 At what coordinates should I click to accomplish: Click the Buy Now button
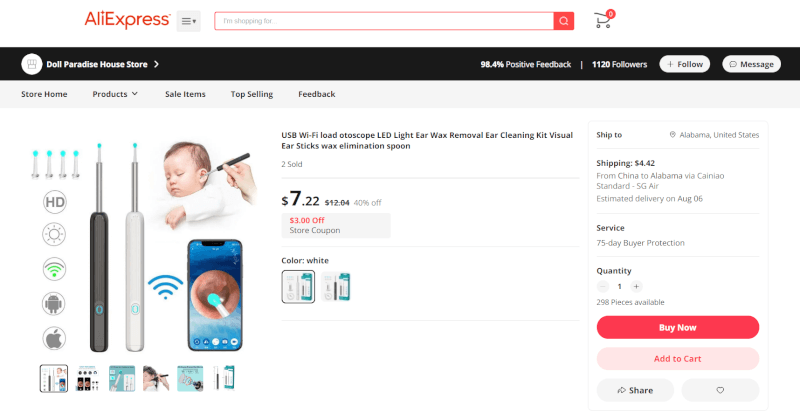coord(678,327)
